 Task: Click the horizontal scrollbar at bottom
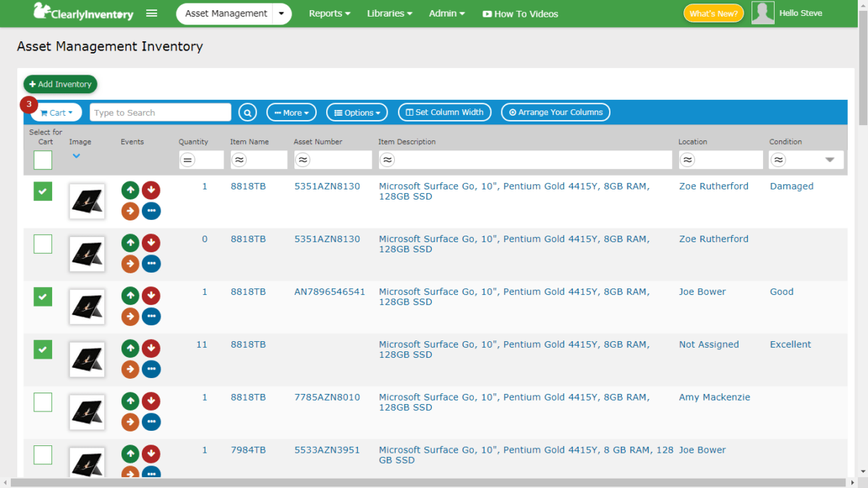[428, 482]
